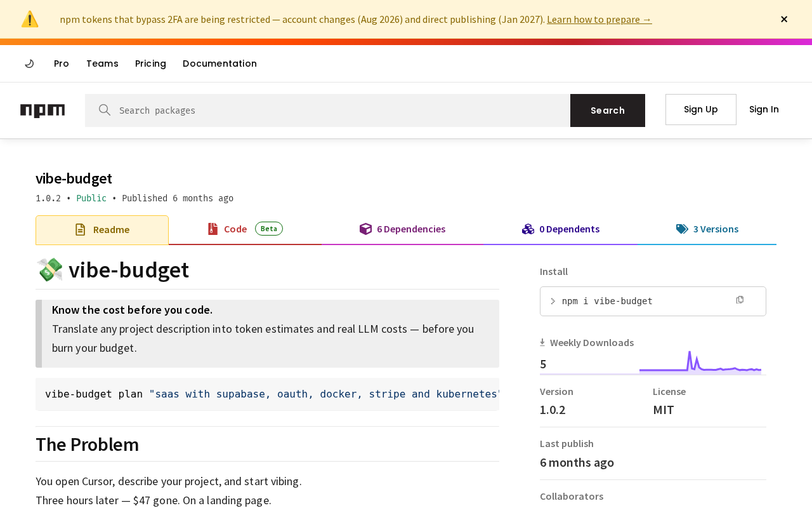Click the warning triangle icon in banner
This screenshot has height=508, width=812.
click(30, 19)
